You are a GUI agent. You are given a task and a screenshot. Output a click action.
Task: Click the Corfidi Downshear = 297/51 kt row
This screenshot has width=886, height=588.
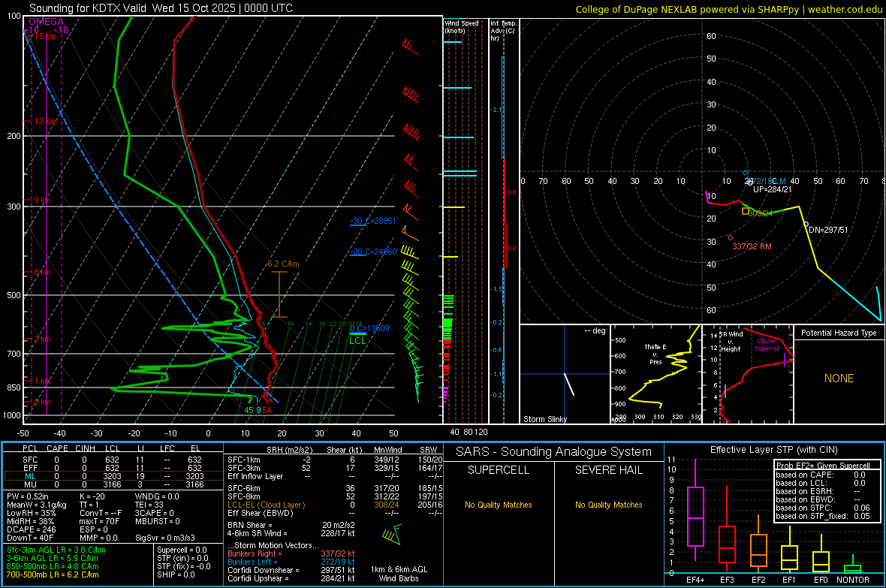click(x=291, y=570)
